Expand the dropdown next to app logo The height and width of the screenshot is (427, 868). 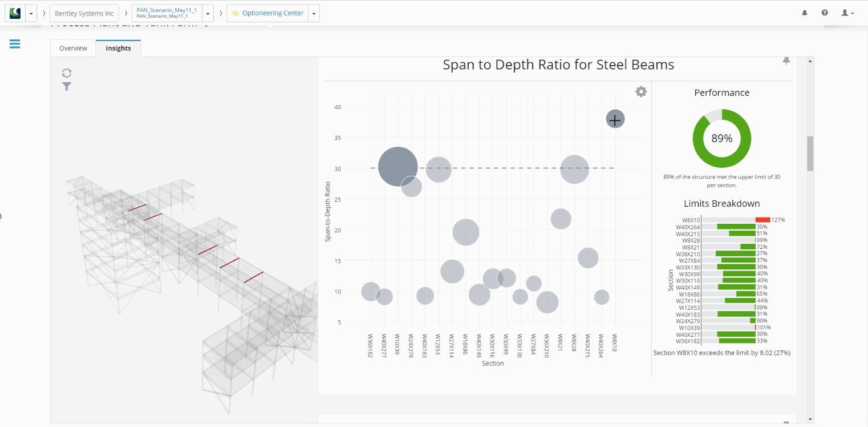tap(31, 13)
